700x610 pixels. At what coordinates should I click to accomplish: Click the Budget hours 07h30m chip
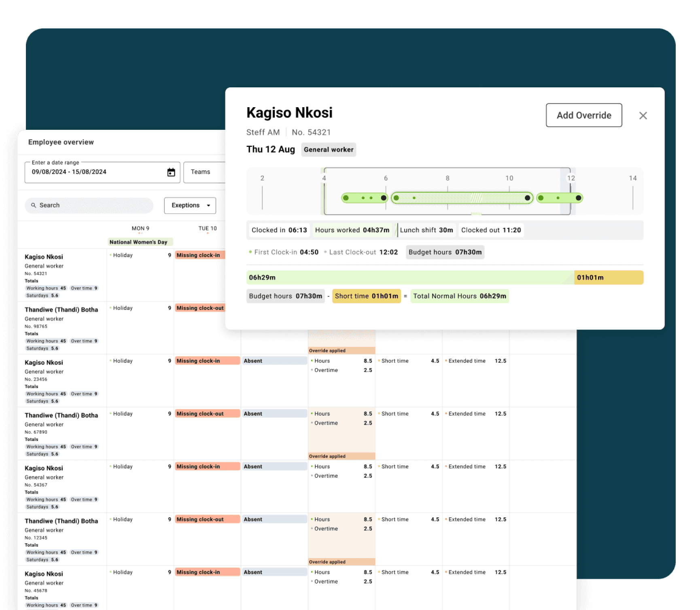(445, 252)
